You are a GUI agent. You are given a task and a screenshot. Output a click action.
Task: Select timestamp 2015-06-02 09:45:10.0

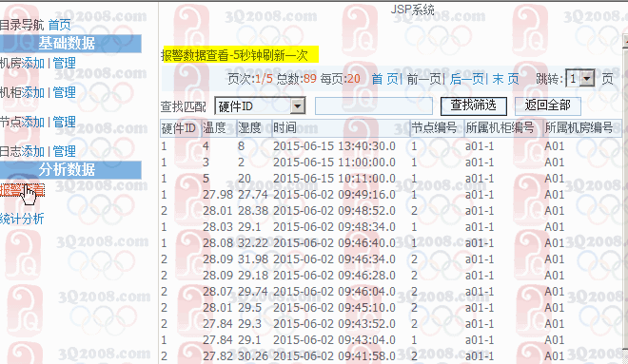(x=334, y=308)
